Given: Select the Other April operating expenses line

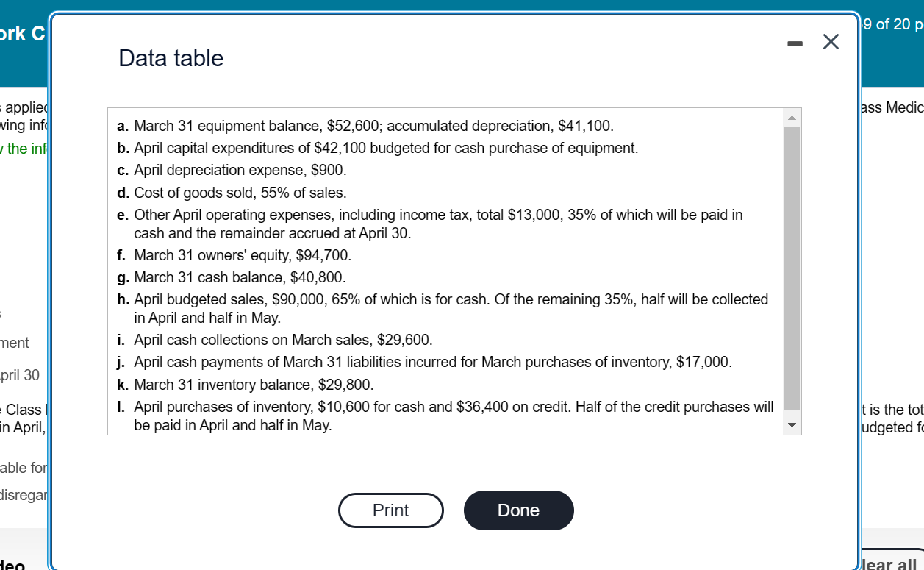Looking at the screenshot, I should [x=430, y=224].
